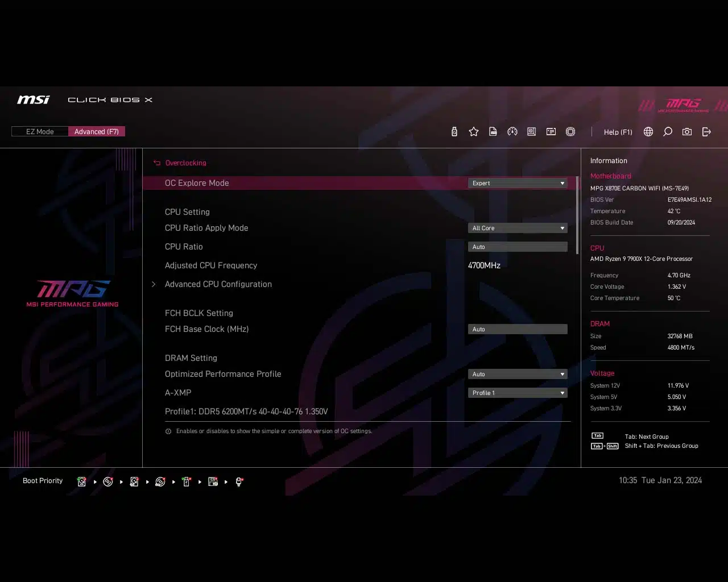Click the card-shaped icon left of the CPU chip
Screen dimensions: 728x582
click(551, 132)
